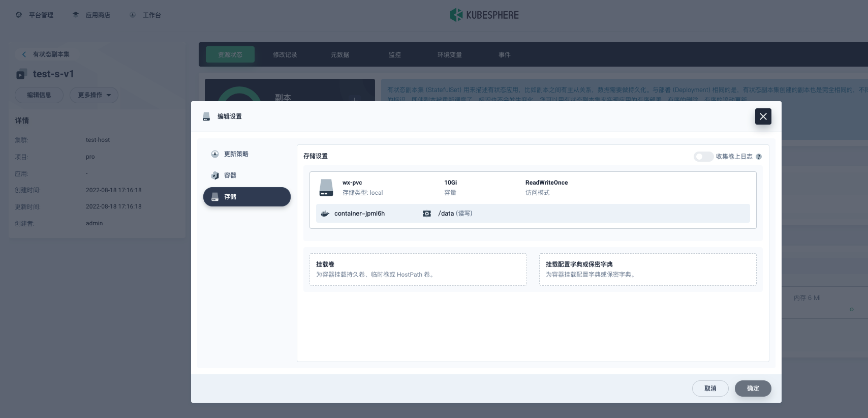Open the 监控 tab
This screenshot has height=418, width=868.
tap(395, 54)
